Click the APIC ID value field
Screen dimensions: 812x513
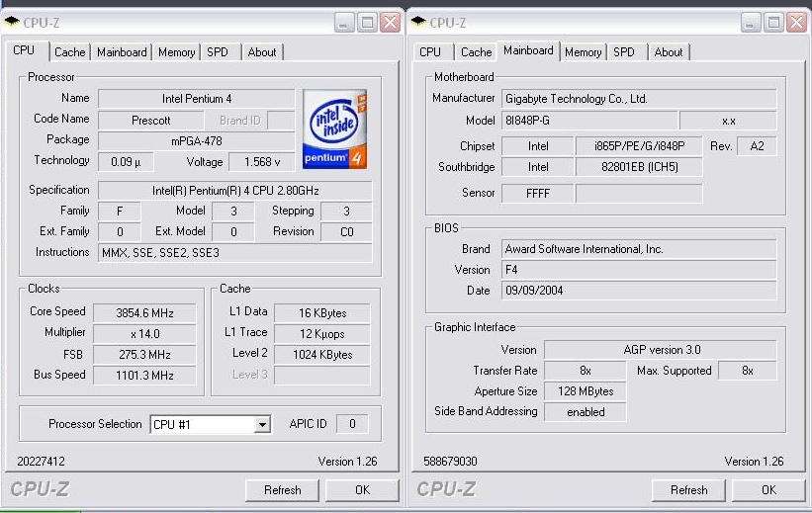point(352,424)
